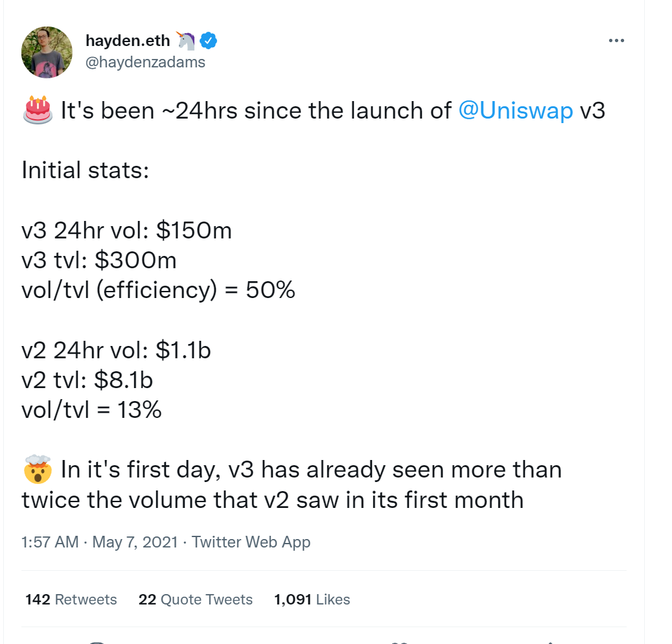Image resolution: width=672 pixels, height=644 pixels.
Task: Open the Twitter Web App source link
Action: tap(251, 542)
